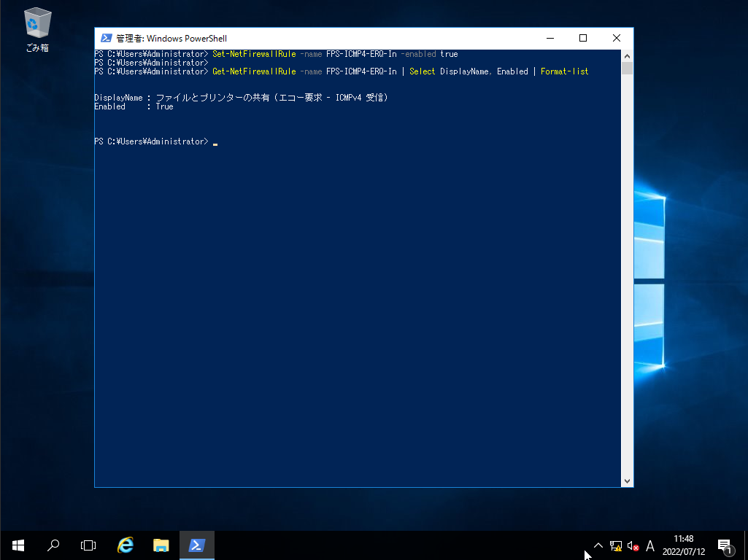Open taskbar search magnifier
Screen dimensions: 748x560
click(x=53, y=545)
